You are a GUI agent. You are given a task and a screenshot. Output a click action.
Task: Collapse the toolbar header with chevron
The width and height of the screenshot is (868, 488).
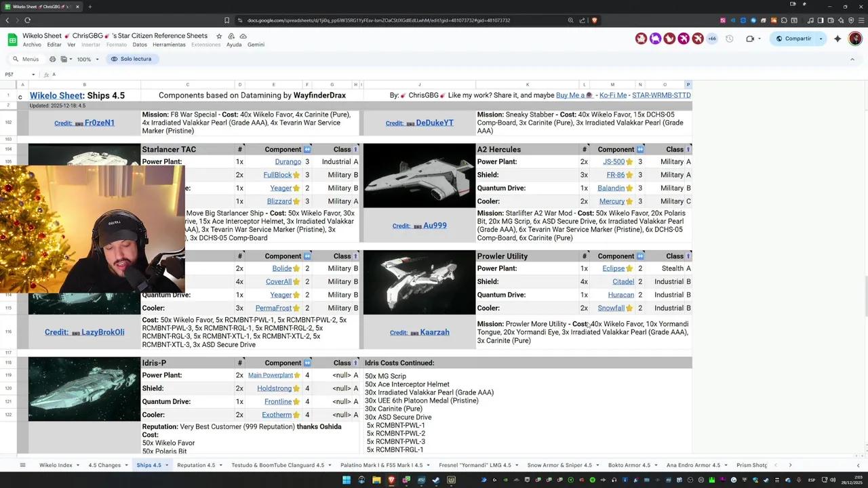(x=852, y=59)
